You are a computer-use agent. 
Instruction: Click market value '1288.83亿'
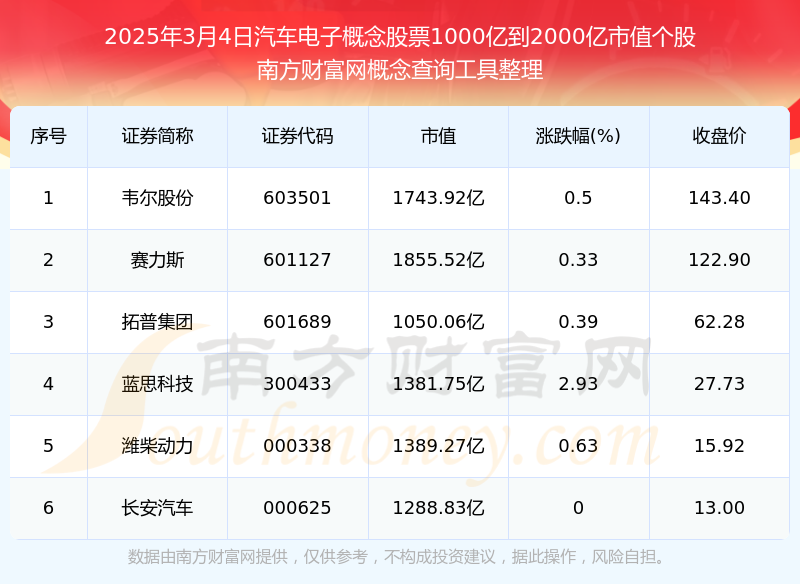coord(438,508)
